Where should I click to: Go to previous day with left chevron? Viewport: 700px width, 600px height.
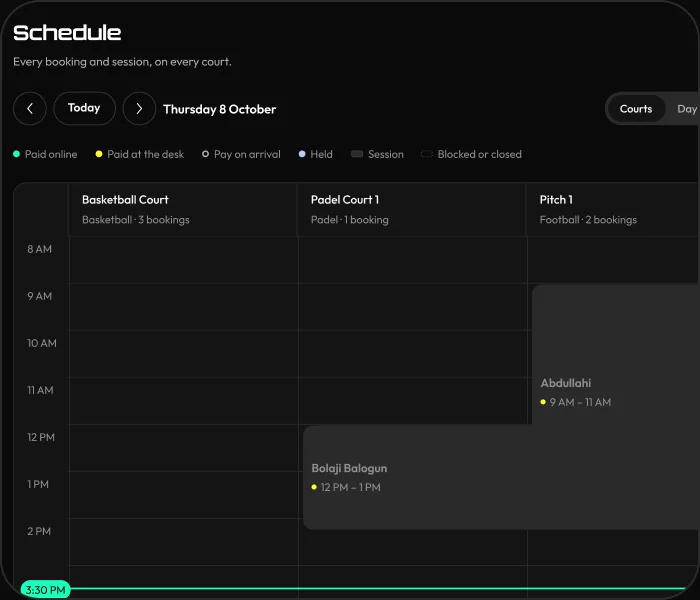[30, 108]
